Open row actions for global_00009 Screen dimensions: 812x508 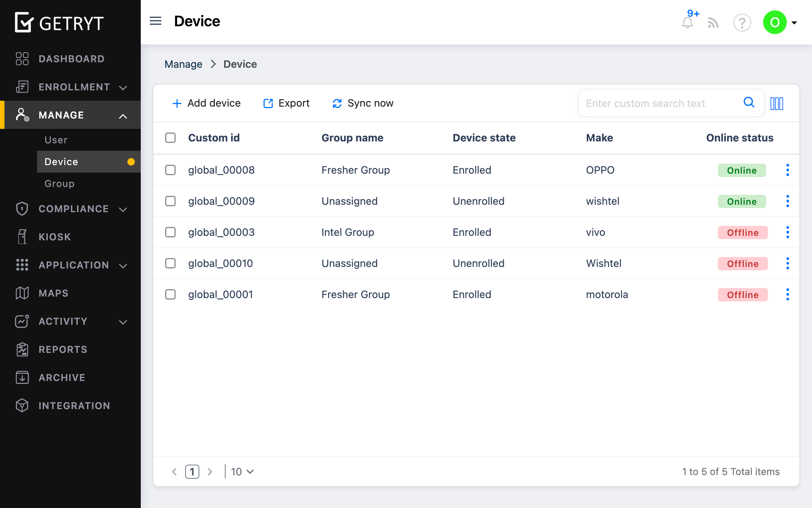click(x=788, y=201)
